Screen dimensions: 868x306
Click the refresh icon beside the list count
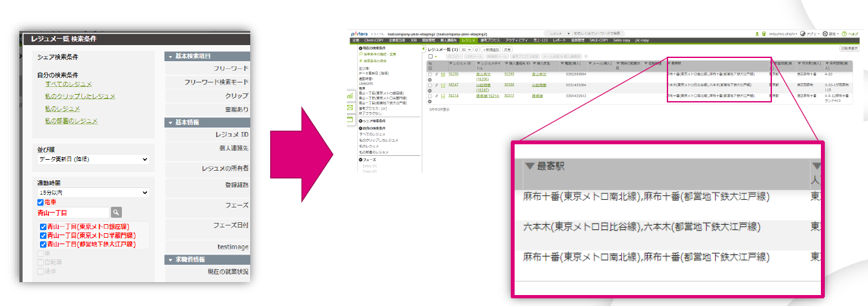click(476, 49)
